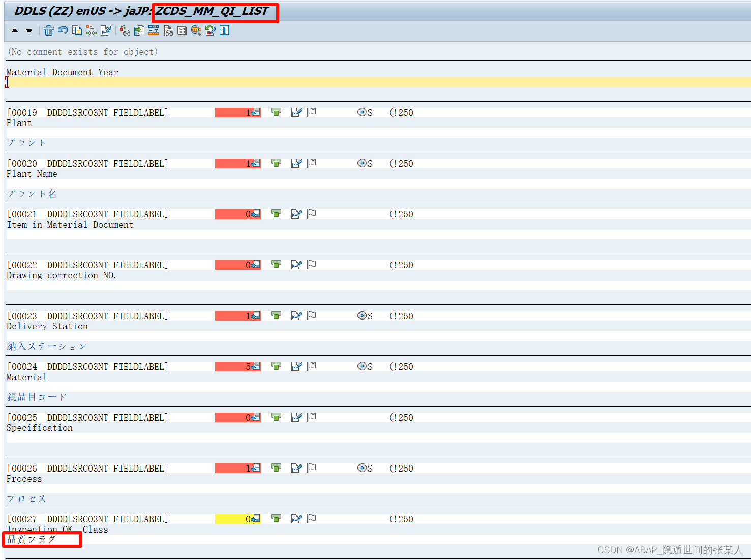The width and height of the screenshot is (751, 560).
Task: Click edit pen icon in row 00026
Action: (296, 468)
